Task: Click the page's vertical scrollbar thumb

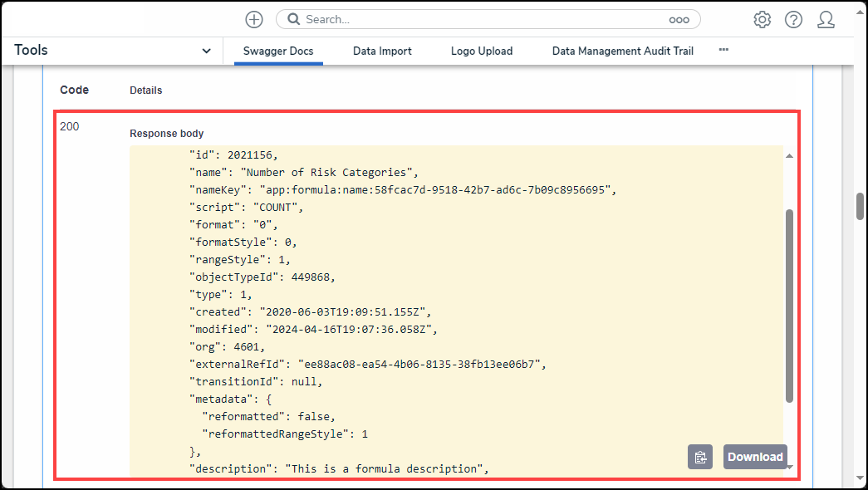Action: tap(861, 206)
